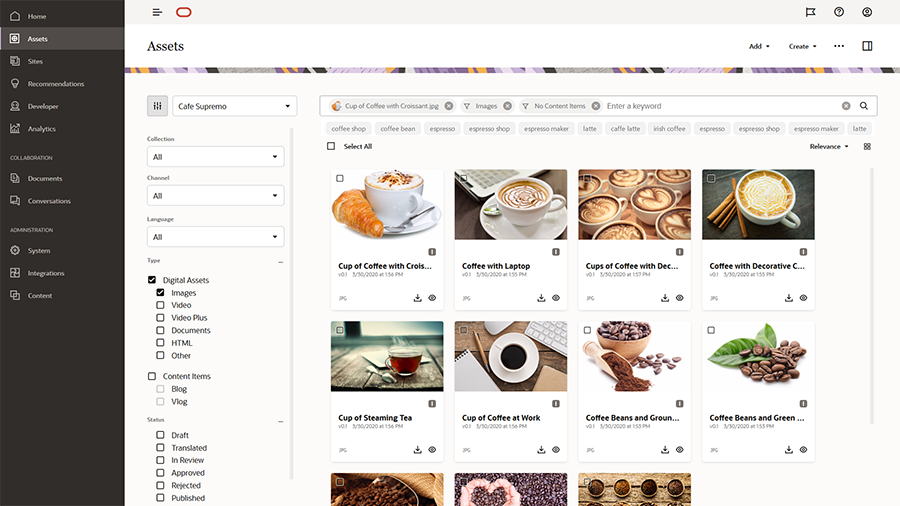
Task: Open the Relevance sort dropdown
Action: 829,146
